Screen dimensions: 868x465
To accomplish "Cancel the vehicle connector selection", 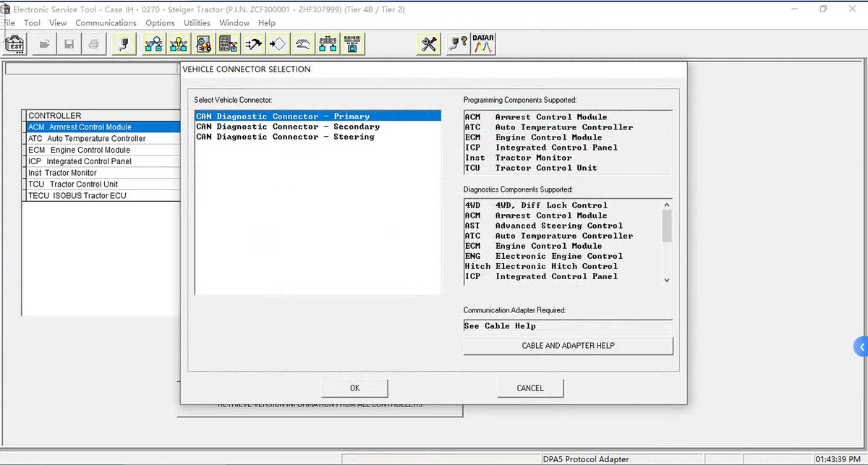I will pyautogui.click(x=529, y=388).
